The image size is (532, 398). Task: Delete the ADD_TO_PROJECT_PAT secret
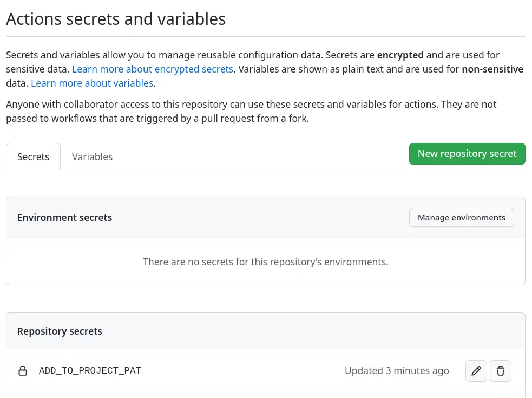(500, 370)
